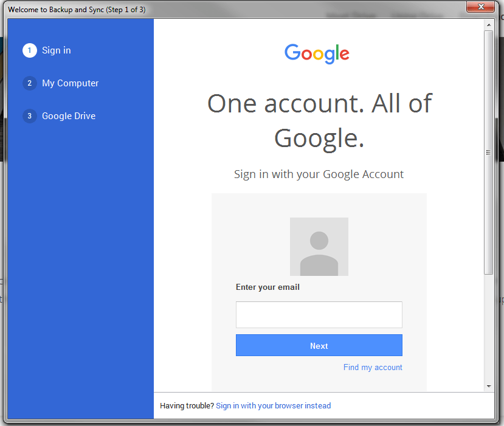Close the Backup and Sync window
This screenshot has height=426, width=504.
tap(480, 7)
